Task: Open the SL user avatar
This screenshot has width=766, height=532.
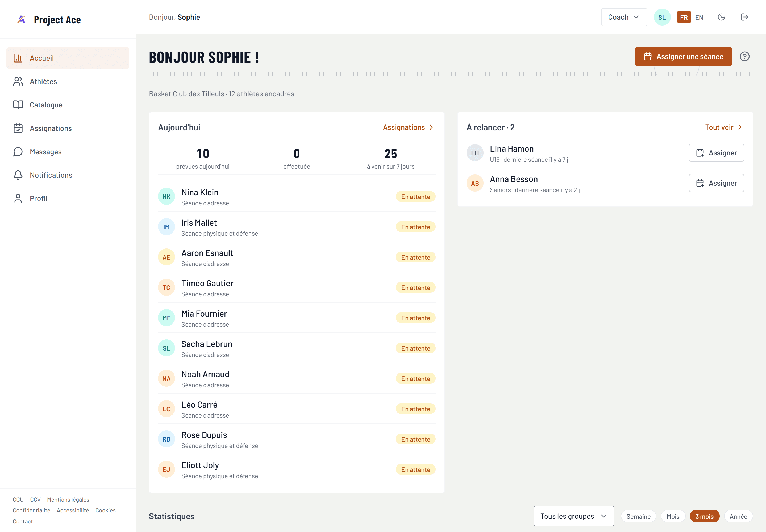Action: (662, 17)
